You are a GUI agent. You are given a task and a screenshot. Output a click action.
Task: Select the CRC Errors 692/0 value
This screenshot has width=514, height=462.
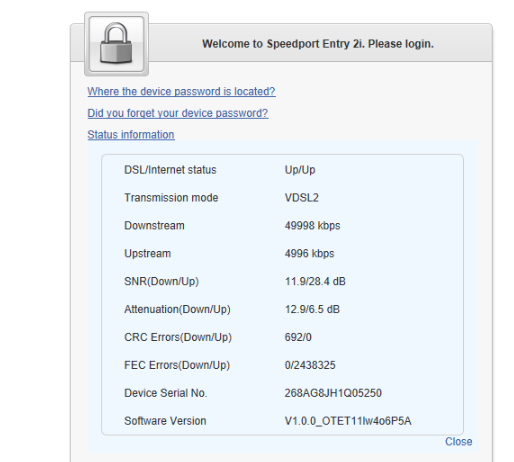[298, 337]
